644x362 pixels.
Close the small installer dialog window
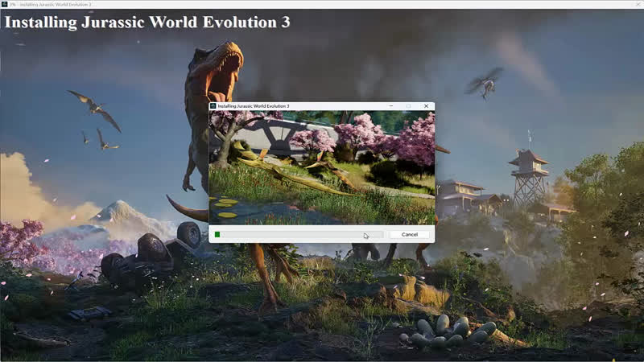coord(426,106)
